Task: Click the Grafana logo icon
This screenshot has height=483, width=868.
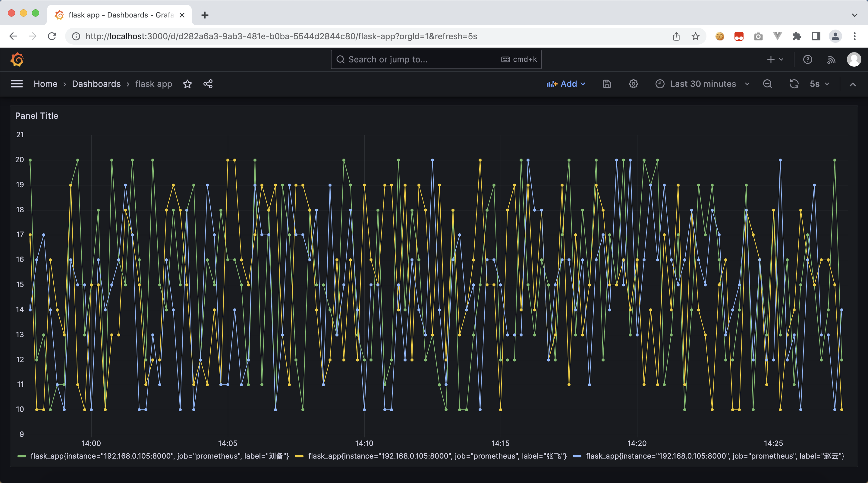Action: [x=17, y=59]
